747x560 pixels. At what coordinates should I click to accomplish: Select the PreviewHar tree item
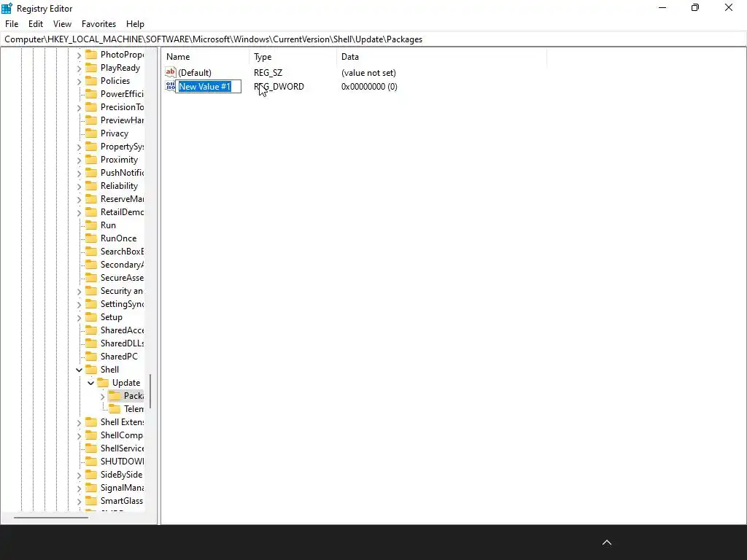tap(122, 120)
